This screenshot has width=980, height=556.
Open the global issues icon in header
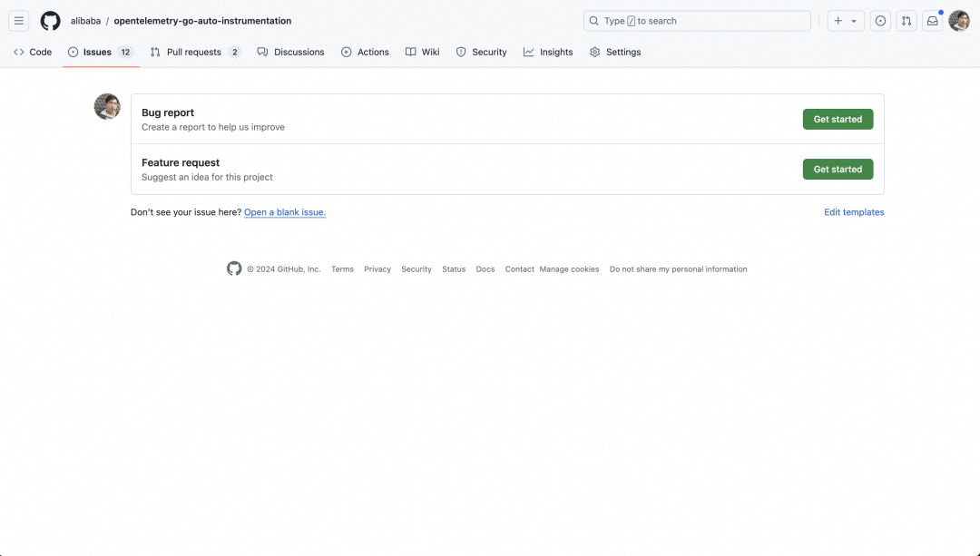(880, 21)
